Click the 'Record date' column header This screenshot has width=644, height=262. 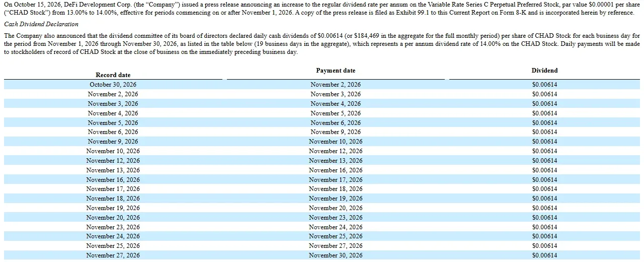tap(113, 75)
